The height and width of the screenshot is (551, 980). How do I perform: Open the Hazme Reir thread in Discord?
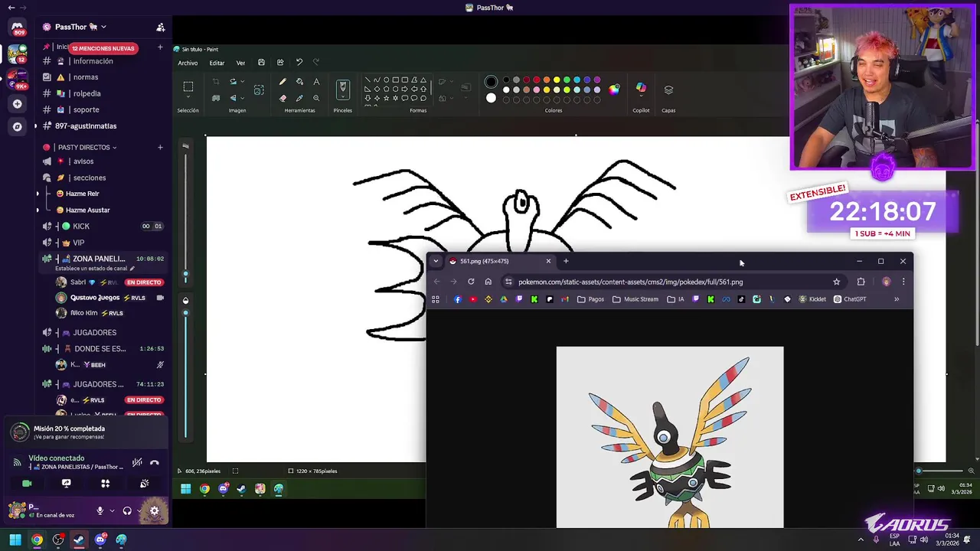pyautogui.click(x=83, y=194)
